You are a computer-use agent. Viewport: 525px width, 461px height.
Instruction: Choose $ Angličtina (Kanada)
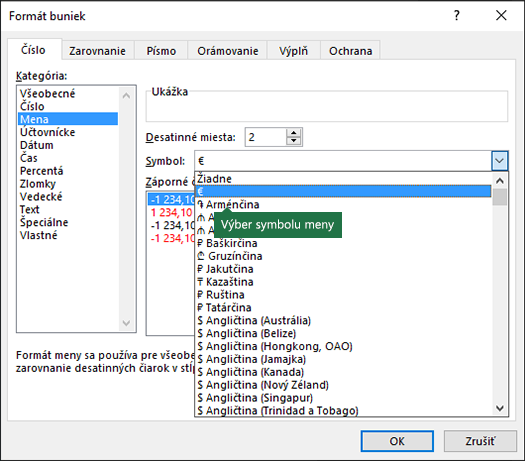click(x=344, y=372)
